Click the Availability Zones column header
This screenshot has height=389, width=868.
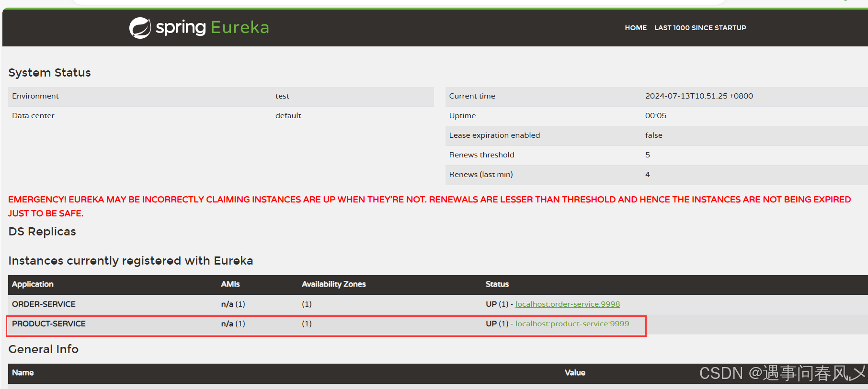333,284
